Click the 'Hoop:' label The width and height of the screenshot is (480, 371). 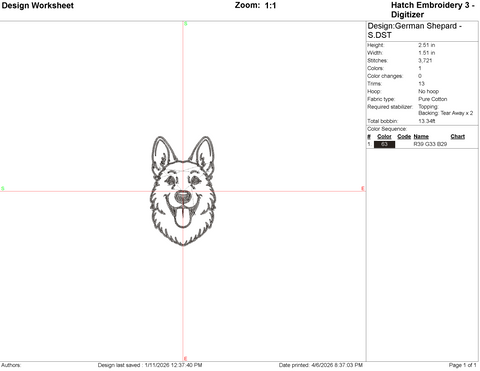(374, 91)
